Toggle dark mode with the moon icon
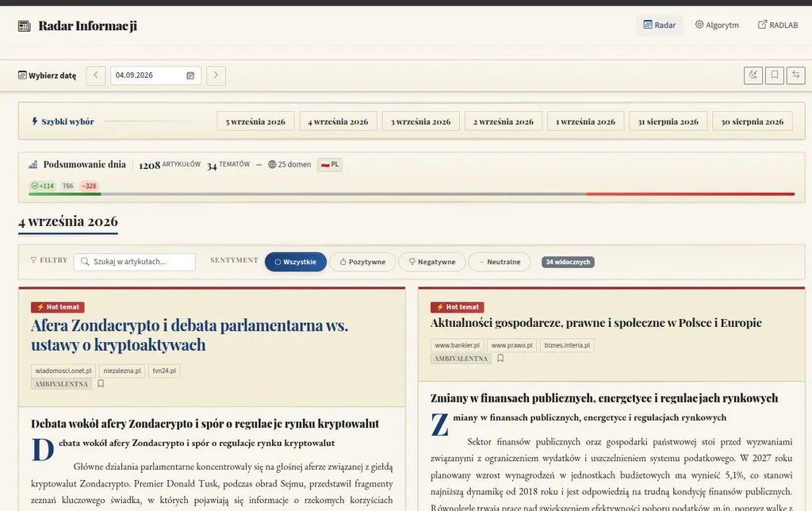The height and width of the screenshot is (511, 812). pyautogui.click(x=753, y=75)
